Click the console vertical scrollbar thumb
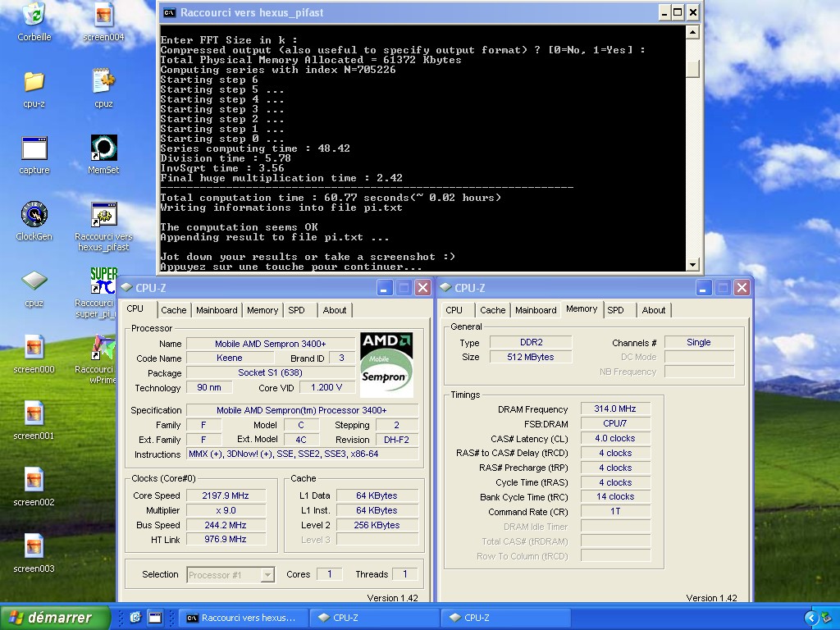 tap(692, 69)
